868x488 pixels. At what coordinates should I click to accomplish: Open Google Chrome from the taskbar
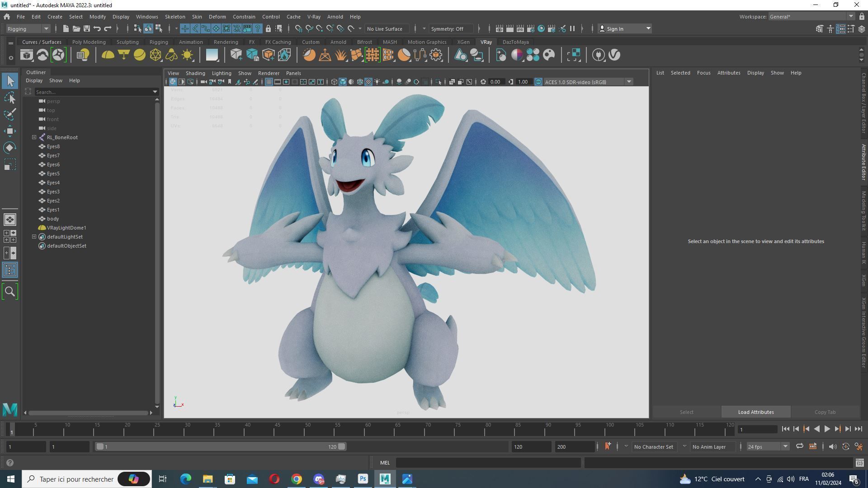tap(297, 479)
